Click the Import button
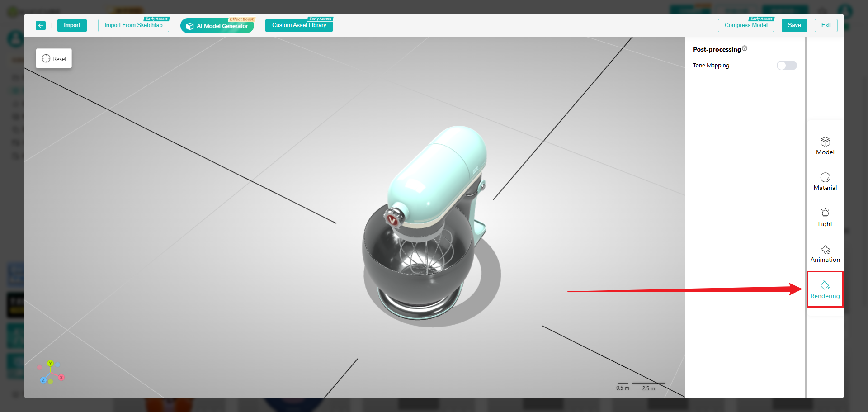Image resolution: width=868 pixels, height=412 pixels. 72,25
